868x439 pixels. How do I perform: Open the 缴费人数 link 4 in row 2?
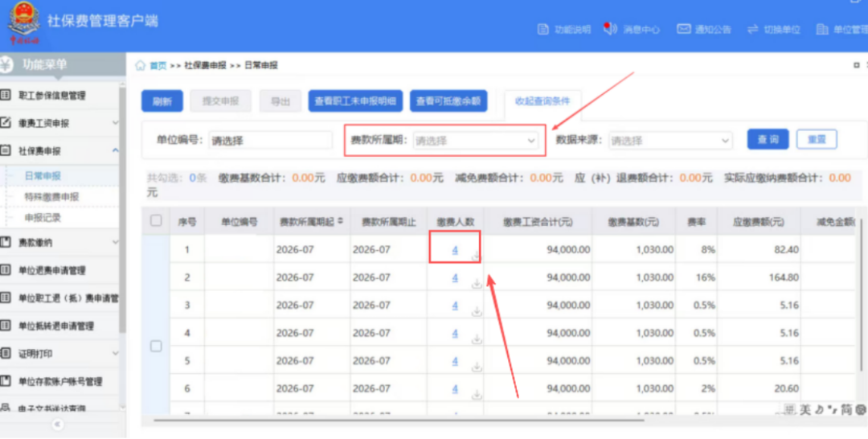[455, 278]
